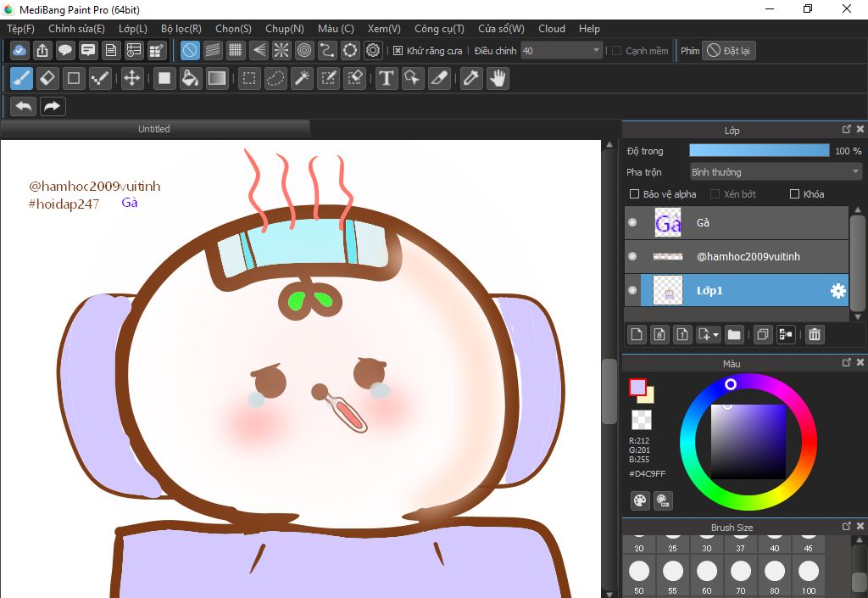Open the color palette icon in Màu panel
This screenshot has height=598, width=868.
point(640,500)
